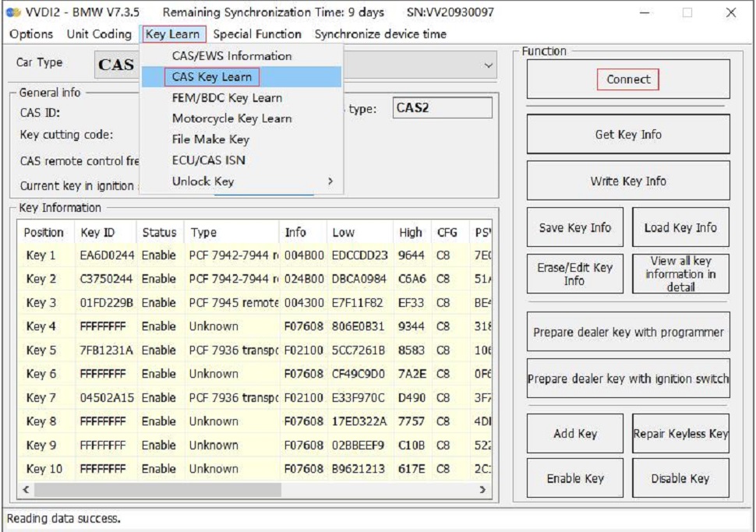Click Load Key Info button

[x=680, y=227]
